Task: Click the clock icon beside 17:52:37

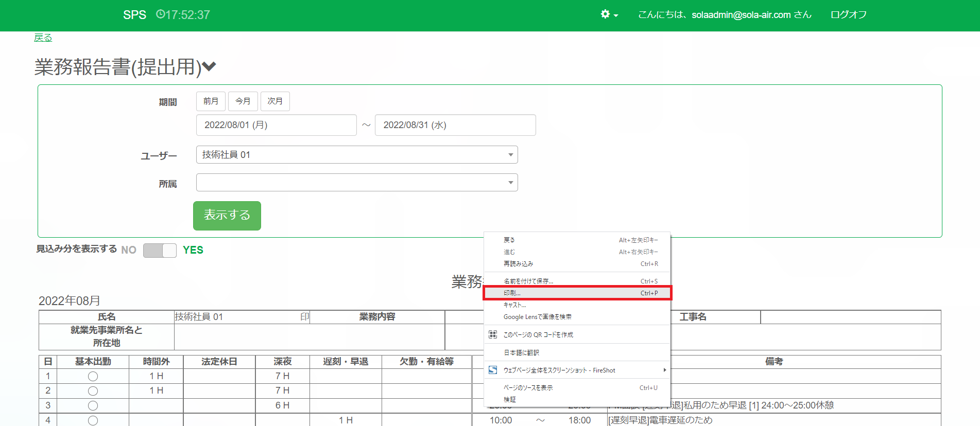Action: [160, 14]
